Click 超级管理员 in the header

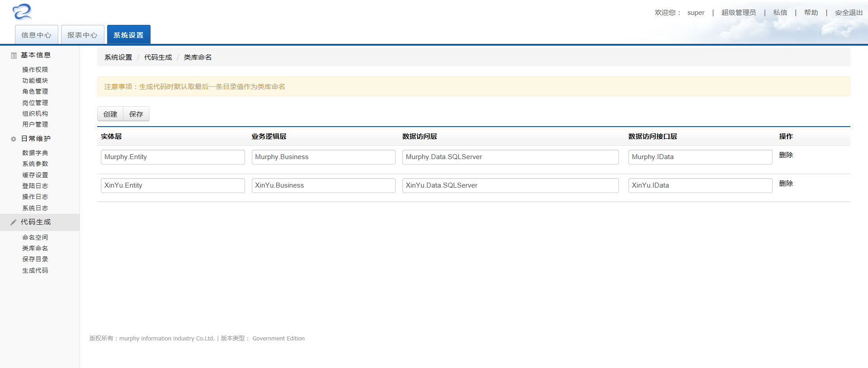pos(739,13)
